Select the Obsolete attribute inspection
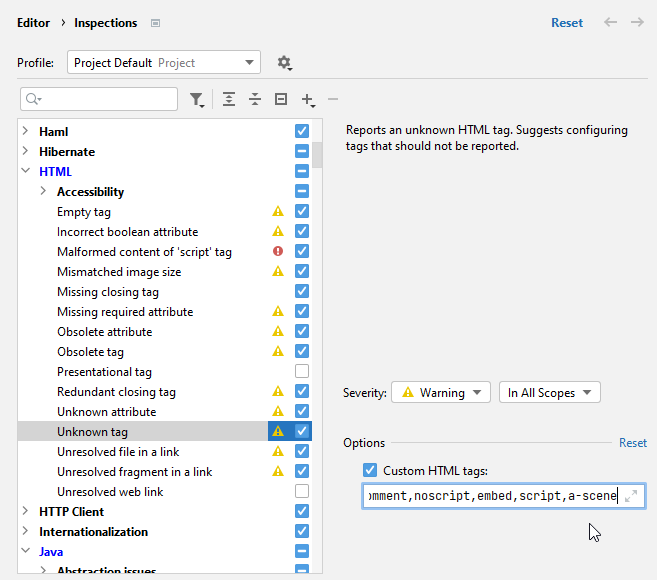 point(105,332)
